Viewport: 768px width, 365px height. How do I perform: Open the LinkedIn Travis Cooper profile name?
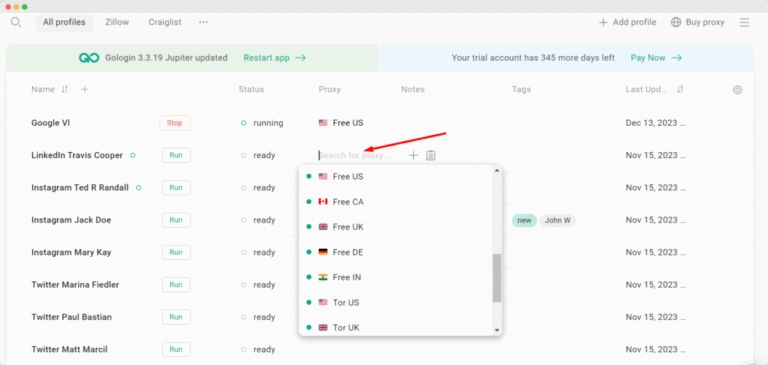tap(77, 155)
